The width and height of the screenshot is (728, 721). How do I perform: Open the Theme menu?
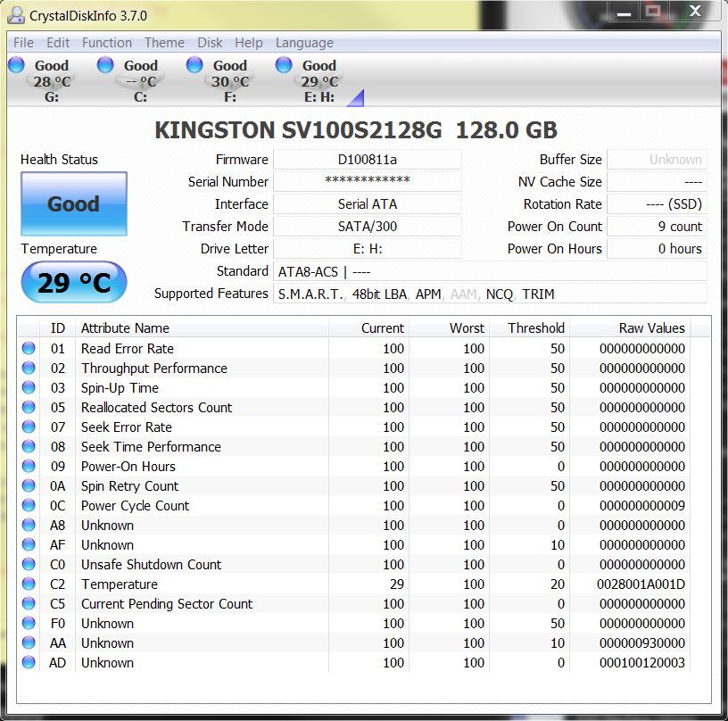click(164, 43)
